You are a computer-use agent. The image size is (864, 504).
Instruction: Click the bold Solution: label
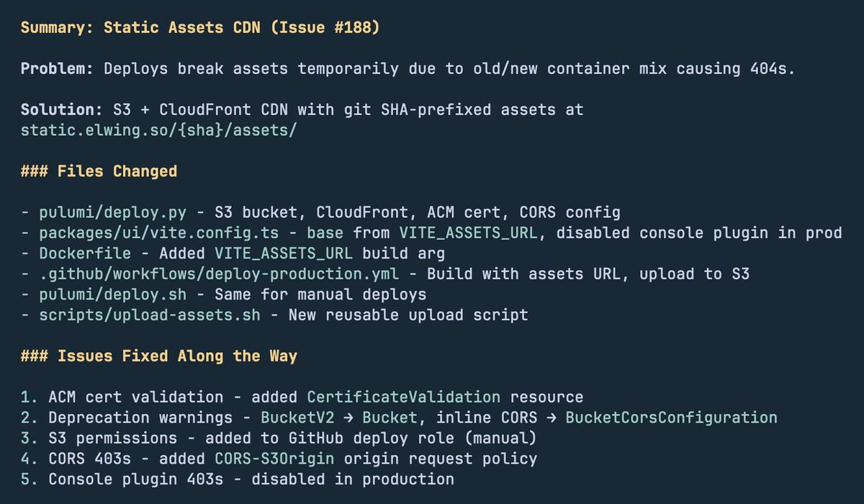(62, 110)
